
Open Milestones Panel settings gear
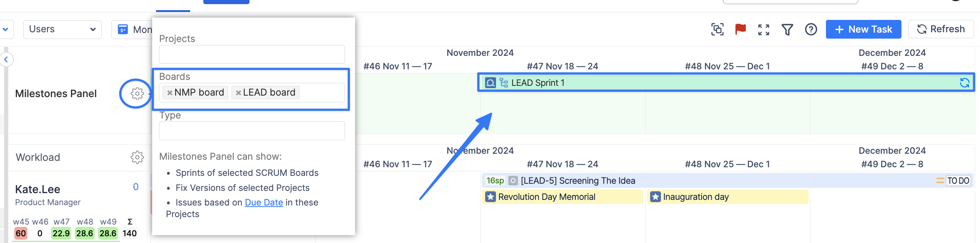[137, 93]
